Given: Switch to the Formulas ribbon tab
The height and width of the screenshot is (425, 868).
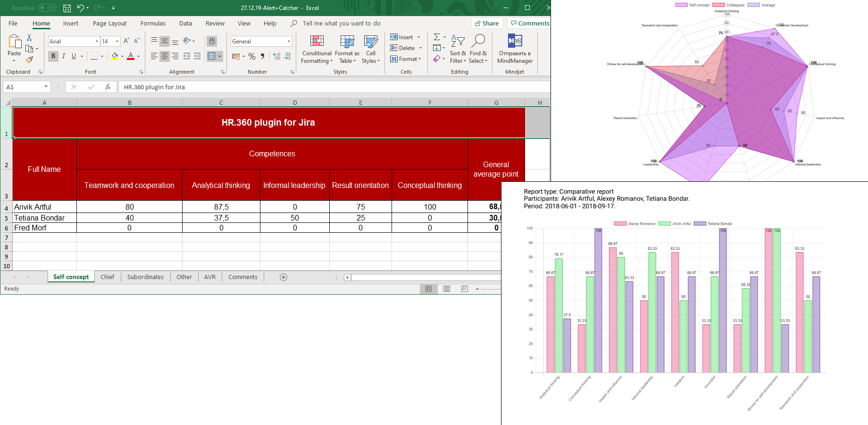Looking at the screenshot, I should click(153, 23).
